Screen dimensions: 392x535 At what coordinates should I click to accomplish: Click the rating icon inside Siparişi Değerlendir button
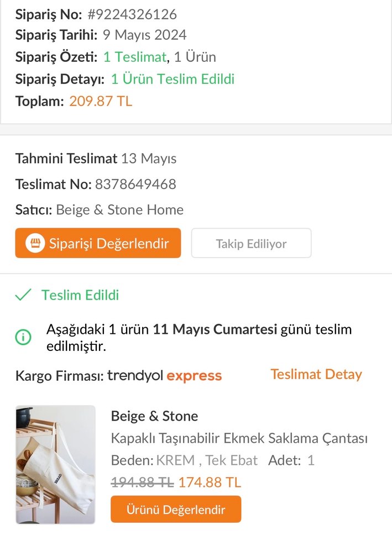pos(34,243)
